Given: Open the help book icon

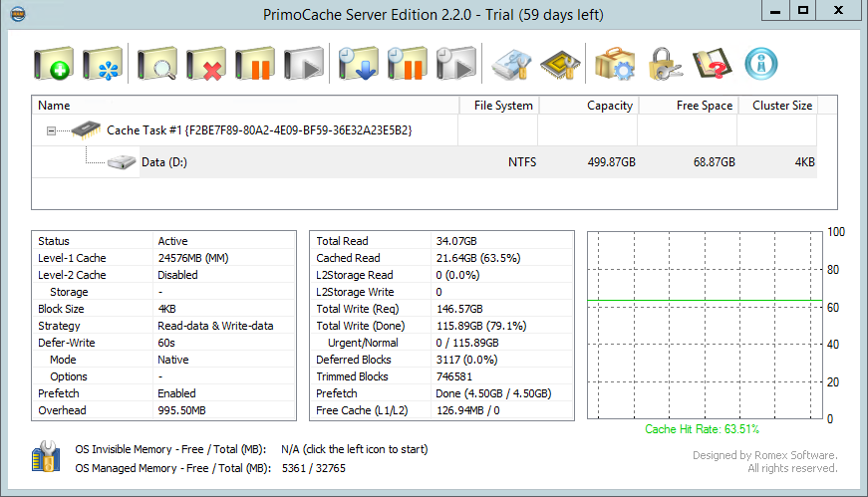Looking at the screenshot, I should 713,64.
